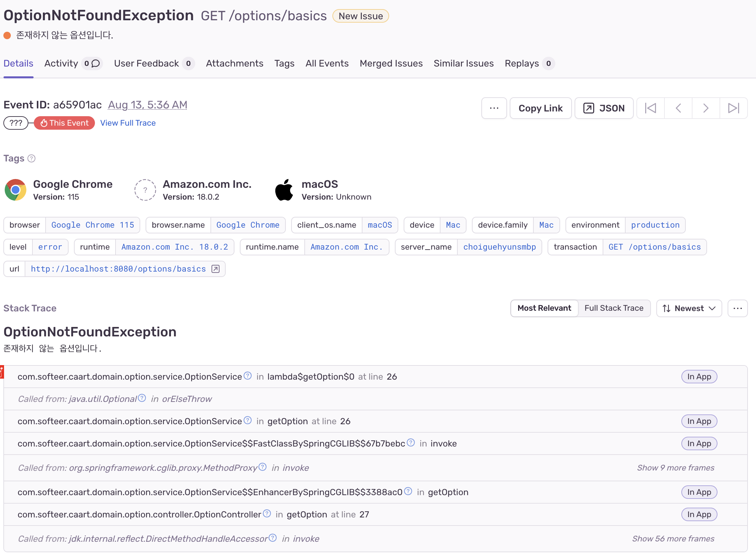The image size is (756, 560).
Task: Click the Google Chrome browser icon
Action: click(16, 190)
